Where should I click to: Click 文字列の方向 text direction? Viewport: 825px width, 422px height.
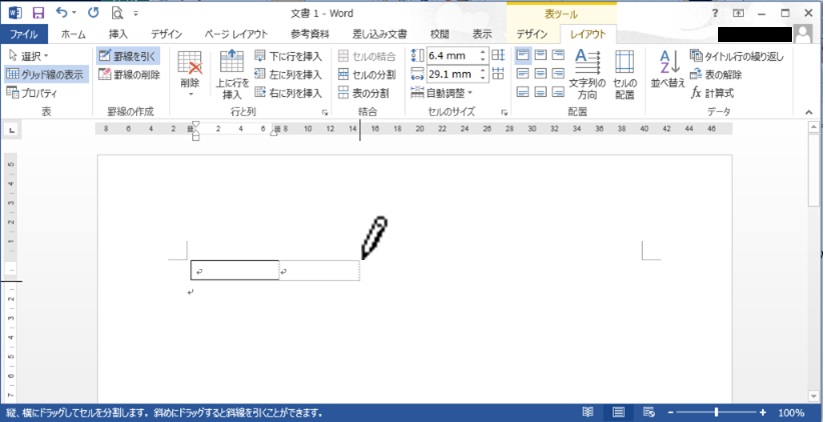click(587, 74)
